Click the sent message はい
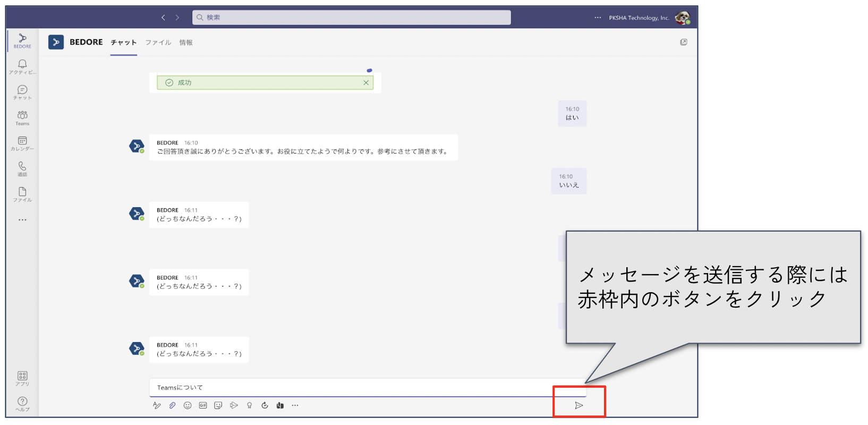The image size is (868, 425). point(572,114)
